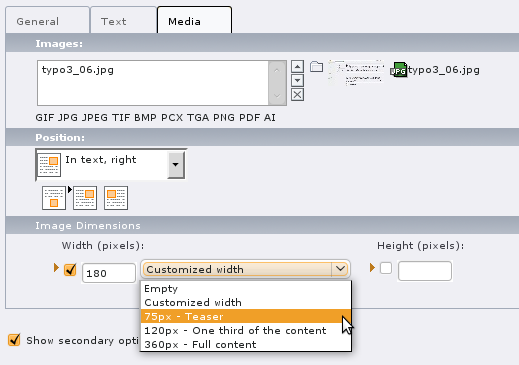The height and width of the screenshot is (365, 519).
Task: Open the Position dropdown arrow
Action: pyautogui.click(x=176, y=164)
